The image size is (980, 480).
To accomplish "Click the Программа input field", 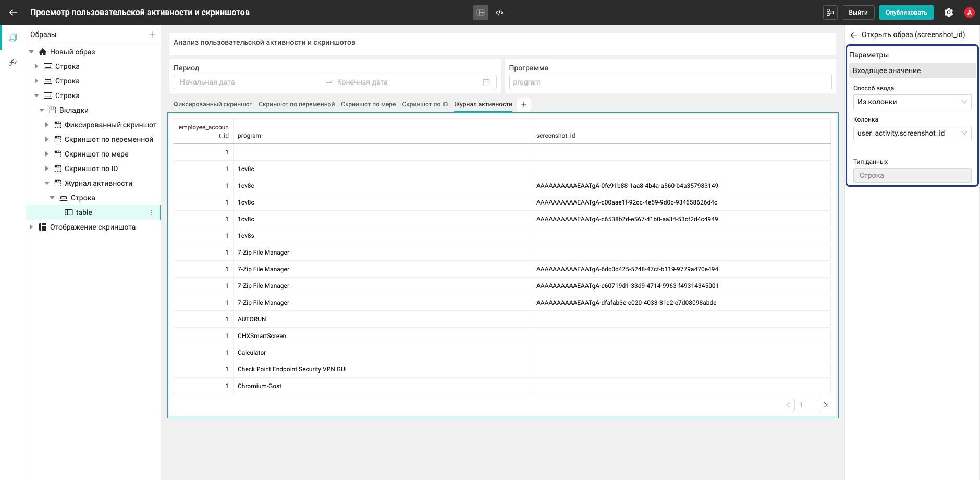I will pyautogui.click(x=670, y=82).
